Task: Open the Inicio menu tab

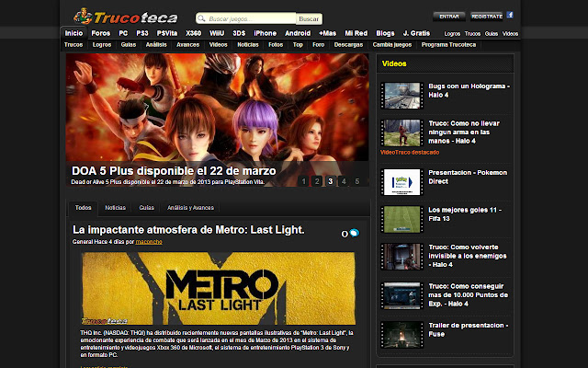Action: [x=73, y=33]
